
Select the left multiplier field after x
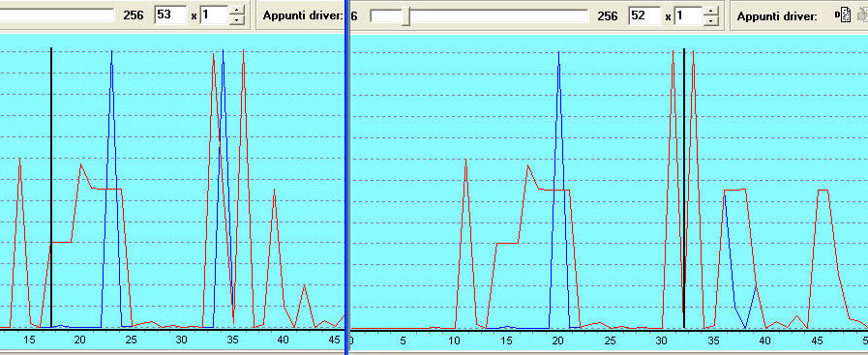tap(215, 15)
